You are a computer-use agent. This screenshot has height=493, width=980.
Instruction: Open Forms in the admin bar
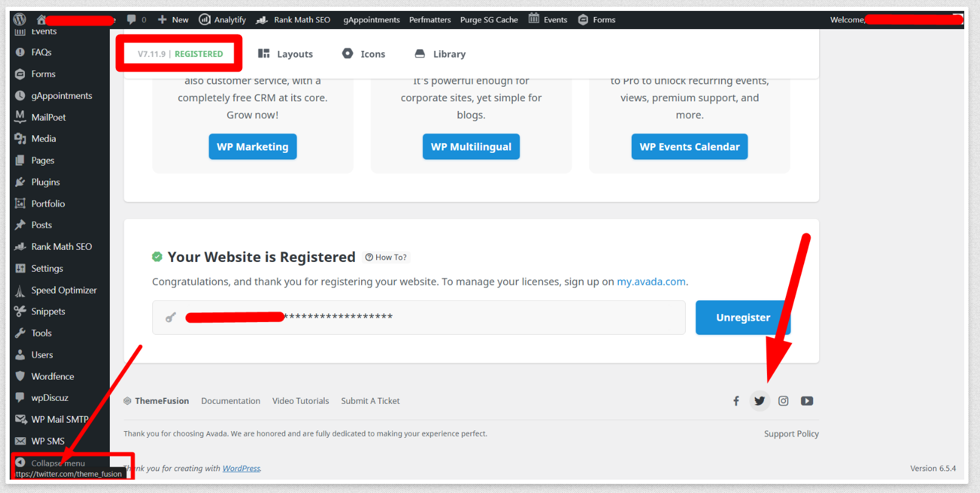pos(596,19)
